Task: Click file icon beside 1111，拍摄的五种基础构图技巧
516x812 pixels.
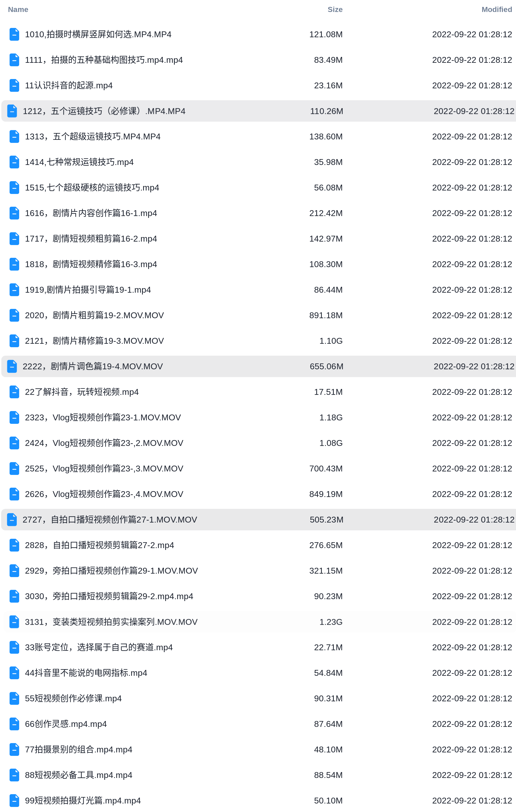Action: pos(14,60)
